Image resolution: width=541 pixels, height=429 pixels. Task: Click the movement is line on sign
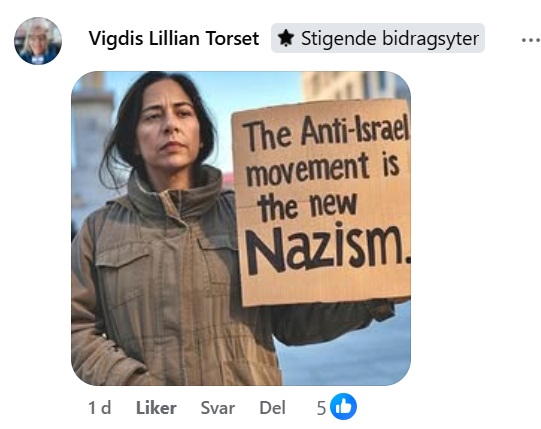point(323,170)
